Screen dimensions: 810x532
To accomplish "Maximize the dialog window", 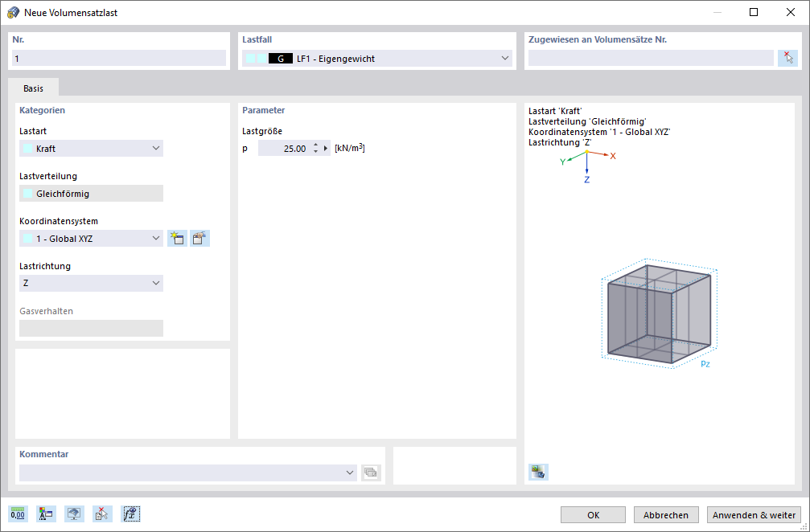I will click(754, 12).
